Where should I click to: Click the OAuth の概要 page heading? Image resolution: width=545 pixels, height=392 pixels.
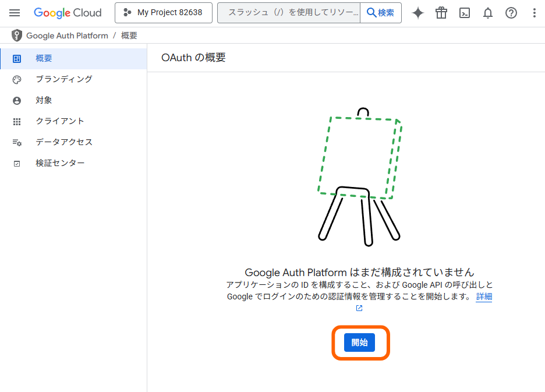point(193,58)
